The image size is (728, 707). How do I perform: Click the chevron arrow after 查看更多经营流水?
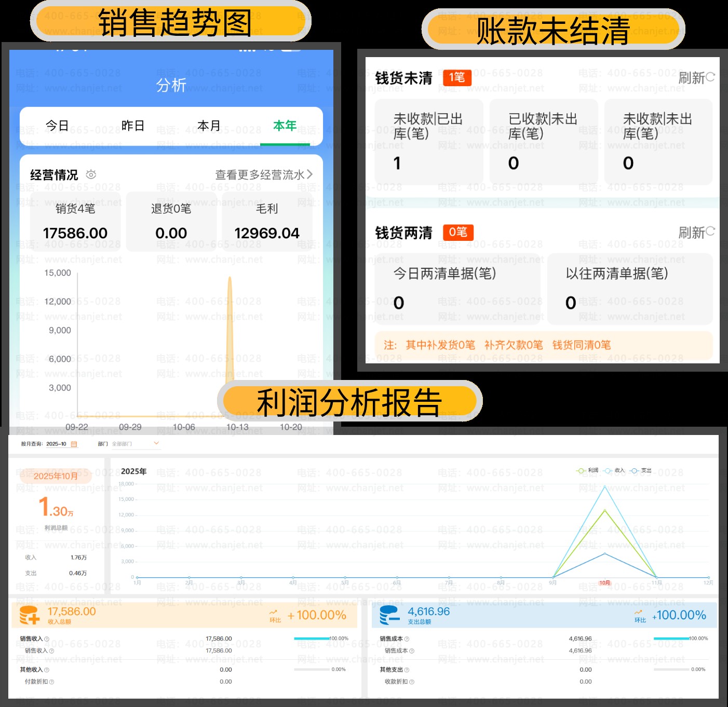[309, 174]
